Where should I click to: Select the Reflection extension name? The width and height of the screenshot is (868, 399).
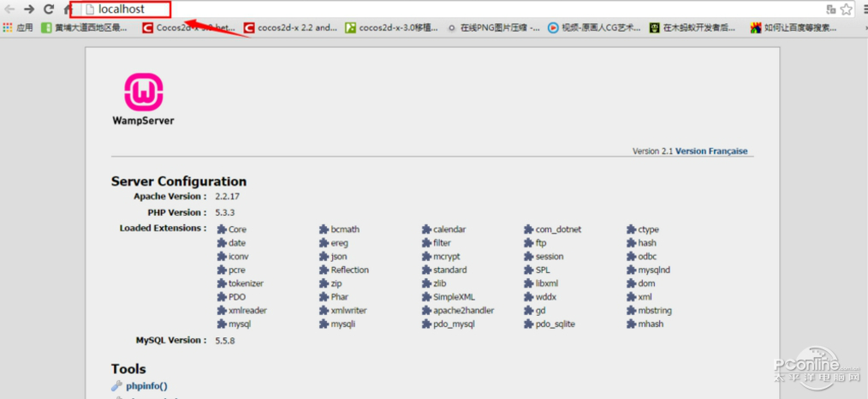[350, 270]
